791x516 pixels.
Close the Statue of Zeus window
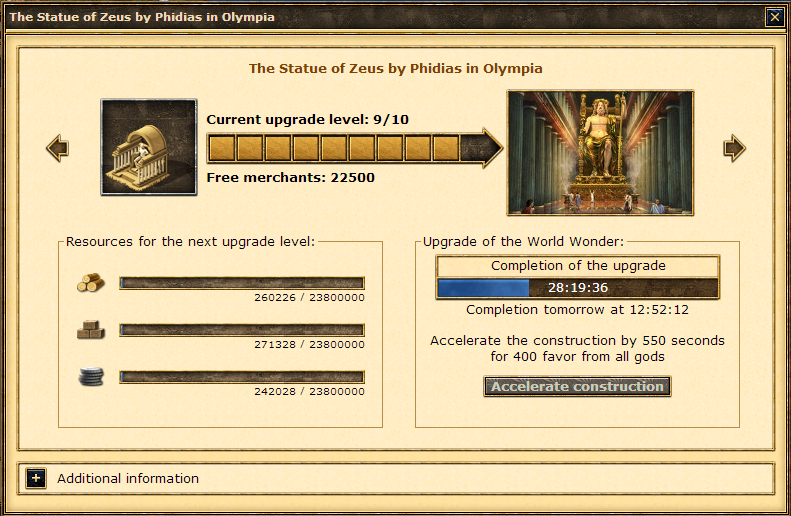coord(774,17)
